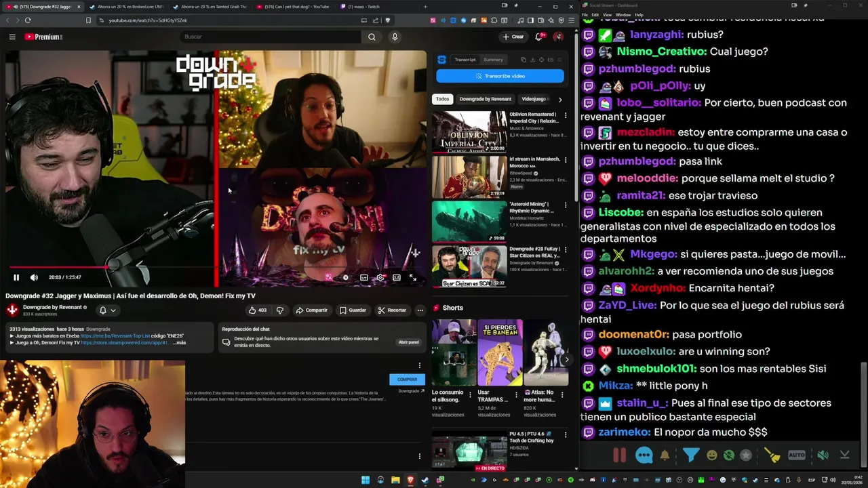Open View menu in Social Stream

[607, 15]
